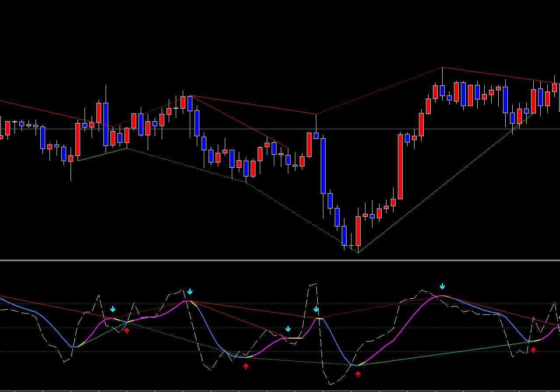Select the leftmost cyan down arrow in oscillator

coord(113,309)
